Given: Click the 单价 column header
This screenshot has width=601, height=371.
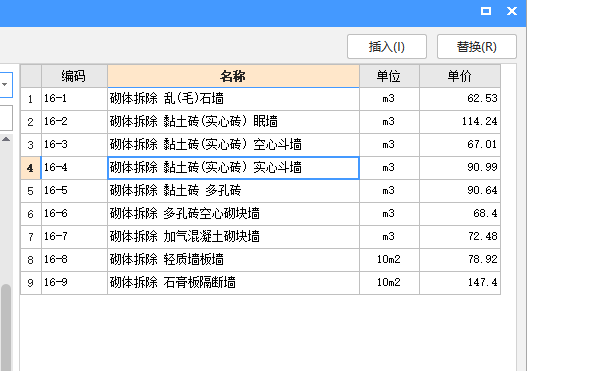Looking at the screenshot, I should (460, 76).
